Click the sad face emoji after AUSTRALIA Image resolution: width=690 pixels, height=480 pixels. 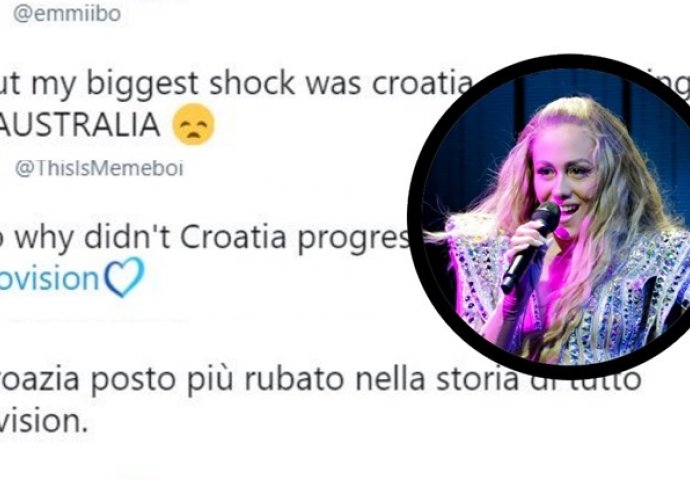point(194,125)
